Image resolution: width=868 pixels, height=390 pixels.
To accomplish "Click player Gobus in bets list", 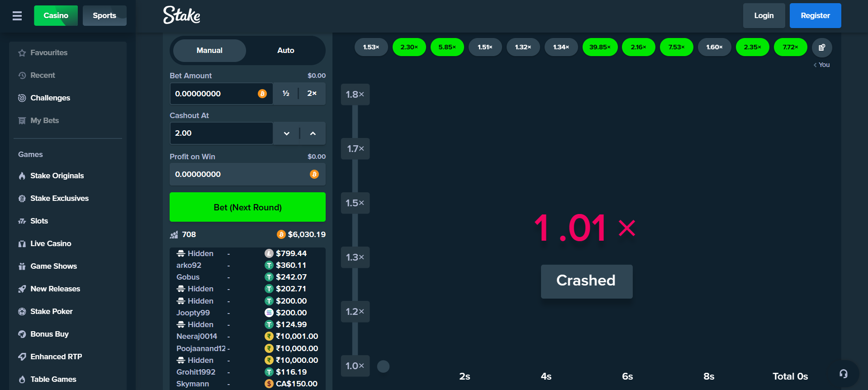I will click(188, 277).
